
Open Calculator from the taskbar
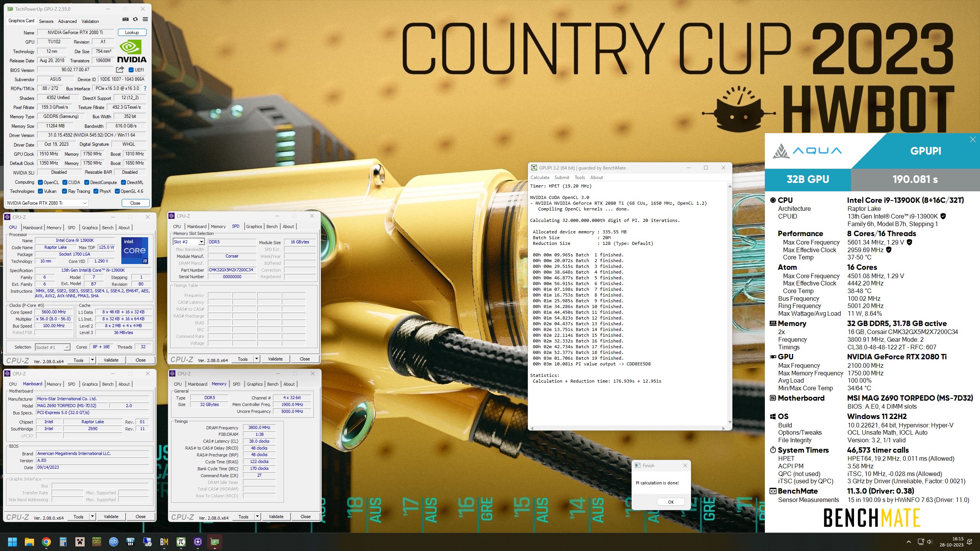click(63, 542)
